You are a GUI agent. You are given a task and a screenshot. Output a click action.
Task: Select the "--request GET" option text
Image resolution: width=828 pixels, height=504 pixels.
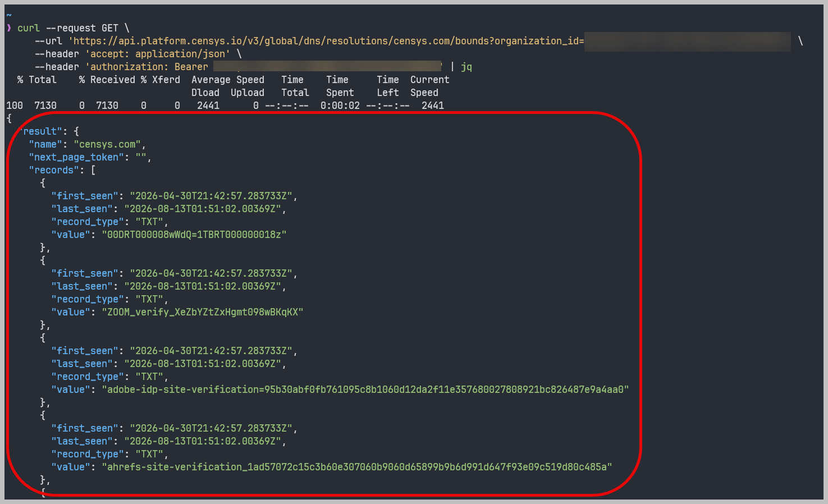pyautogui.click(x=82, y=28)
